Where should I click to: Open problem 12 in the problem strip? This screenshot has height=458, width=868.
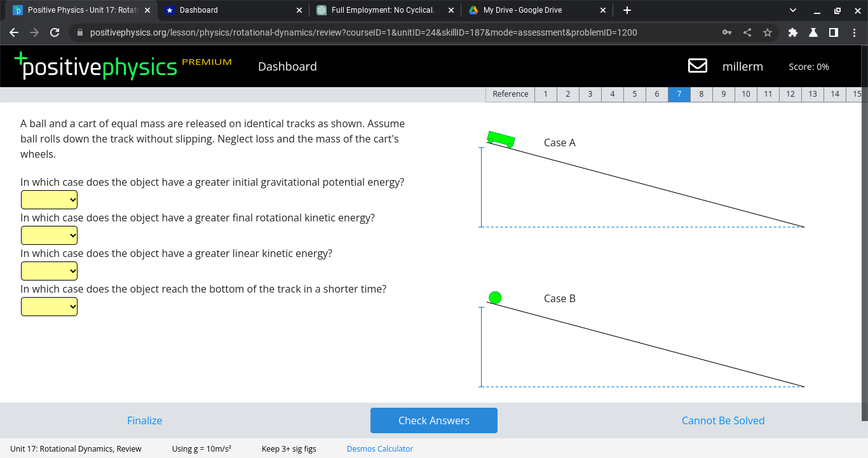[790, 94]
